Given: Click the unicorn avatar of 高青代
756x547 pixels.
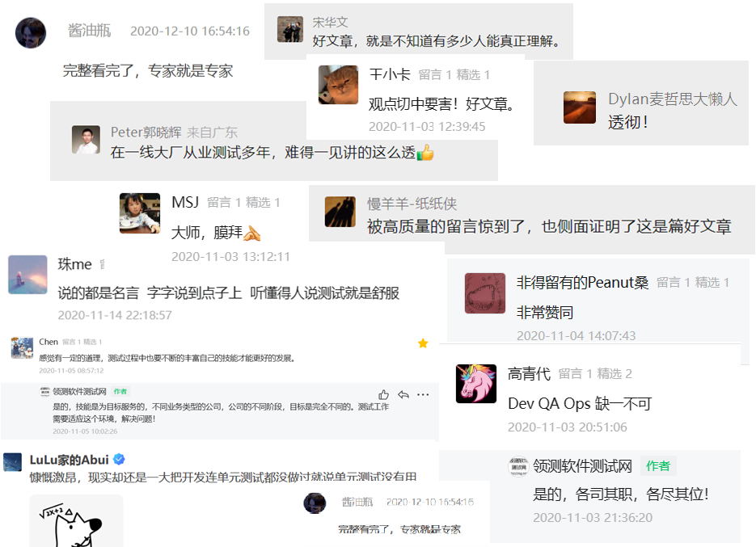Looking at the screenshot, I should [x=476, y=384].
